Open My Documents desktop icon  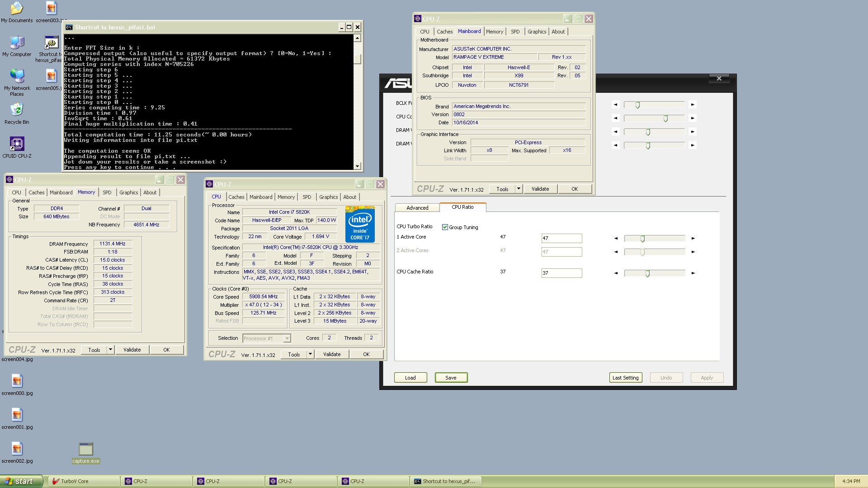coord(17,12)
